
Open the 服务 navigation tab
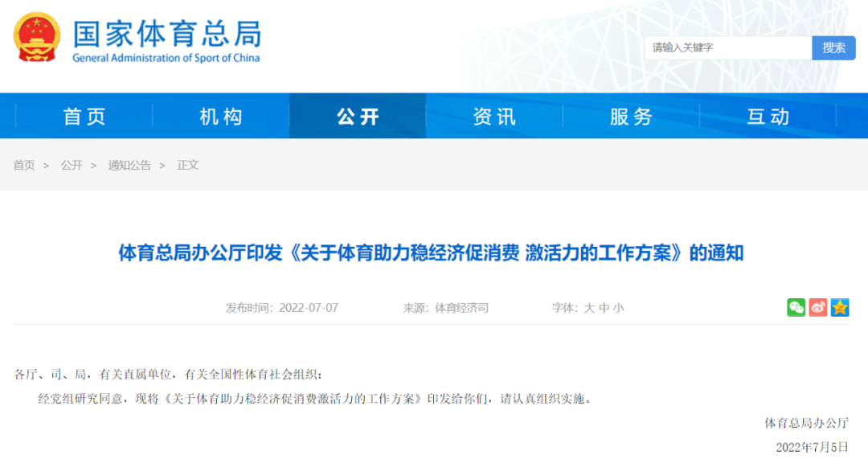click(x=631, y=117)
